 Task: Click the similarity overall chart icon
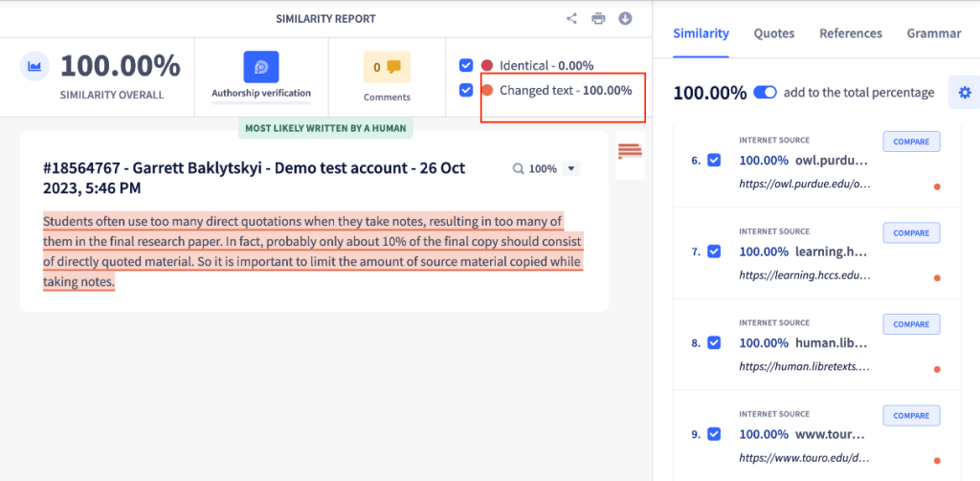36,66
